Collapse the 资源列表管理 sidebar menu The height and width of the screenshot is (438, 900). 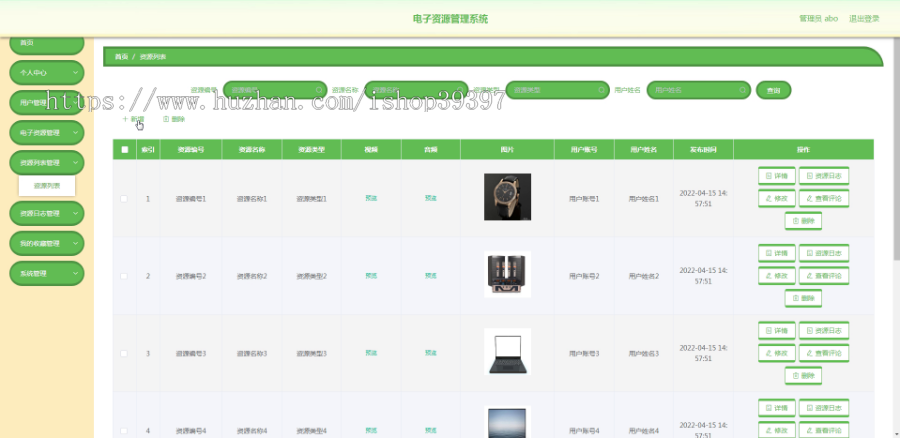pyautogui.click(x=46, y=162)
